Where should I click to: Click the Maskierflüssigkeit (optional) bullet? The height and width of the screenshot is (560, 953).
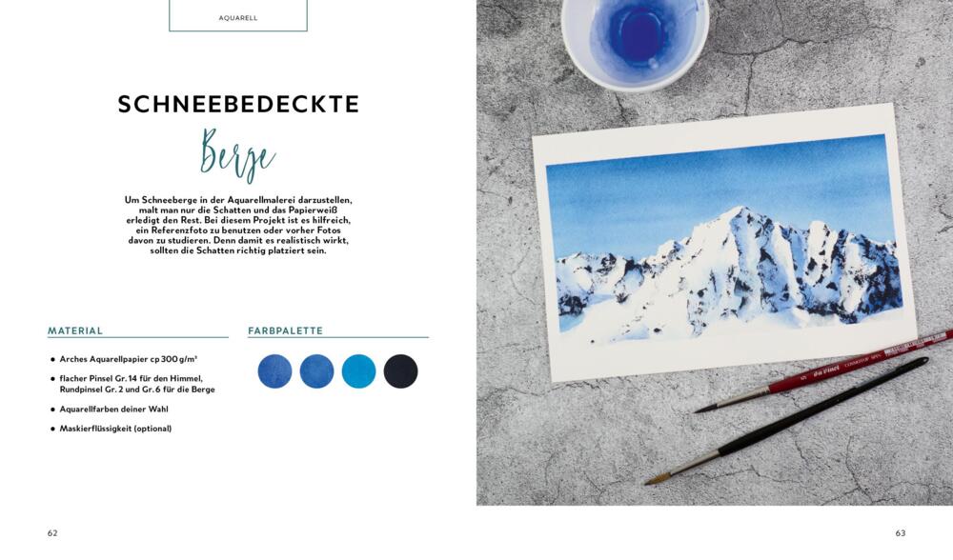pyautogui.click(x=112, y=429)
